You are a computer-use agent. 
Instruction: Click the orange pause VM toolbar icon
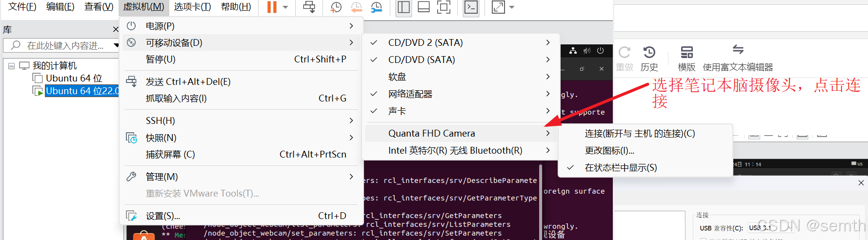pos(272,7)
